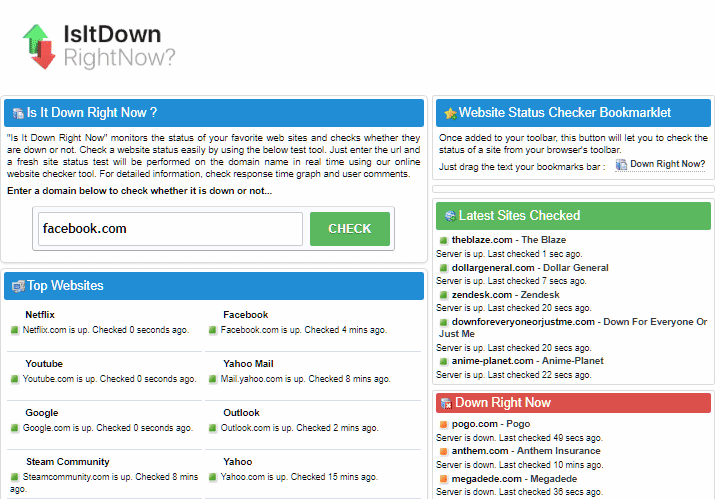
Task: Click green status icon beside Yahoo.com is up
Action: 212,477
